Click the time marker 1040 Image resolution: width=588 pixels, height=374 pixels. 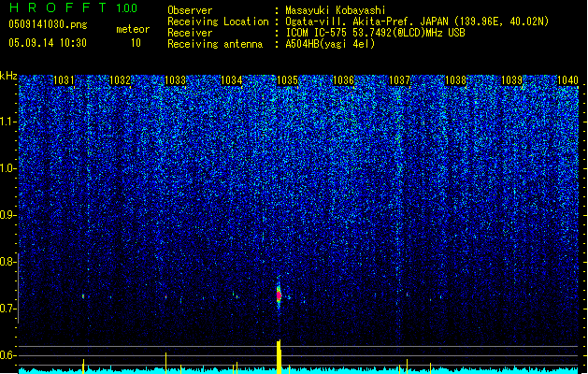click(567, 80)
